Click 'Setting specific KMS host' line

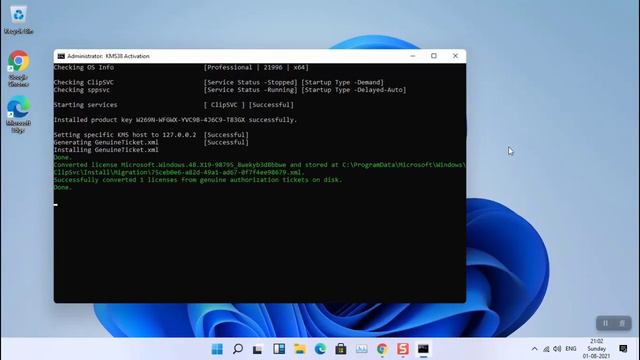click(151, 135)
